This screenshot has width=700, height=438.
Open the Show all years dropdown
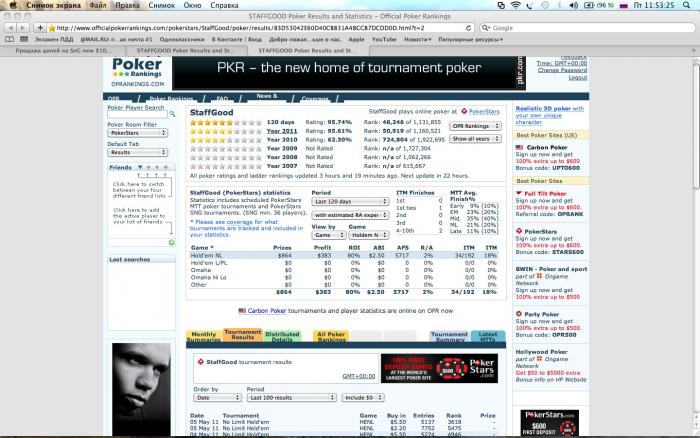click(475, 139)
